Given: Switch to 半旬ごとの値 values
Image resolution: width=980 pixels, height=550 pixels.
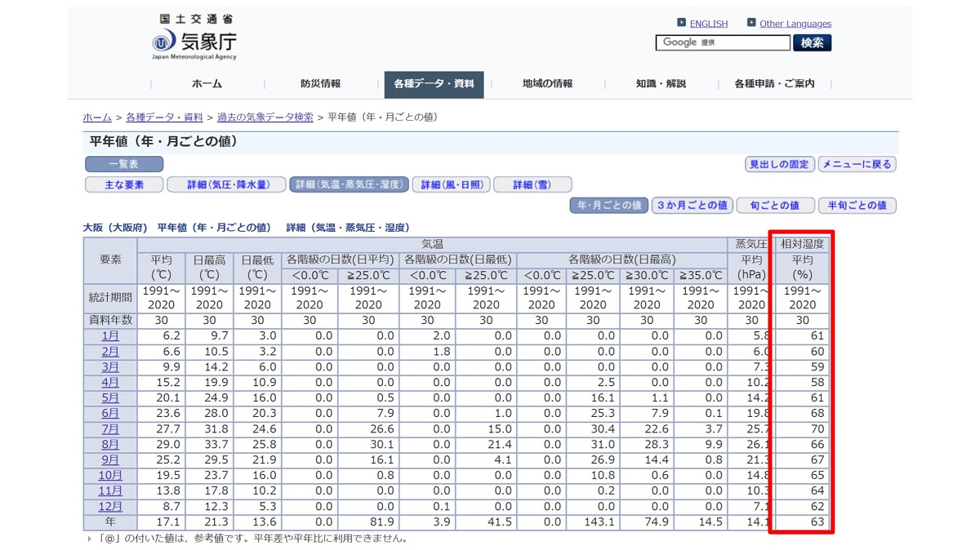Looking at the screenshot, I should 857,205.
